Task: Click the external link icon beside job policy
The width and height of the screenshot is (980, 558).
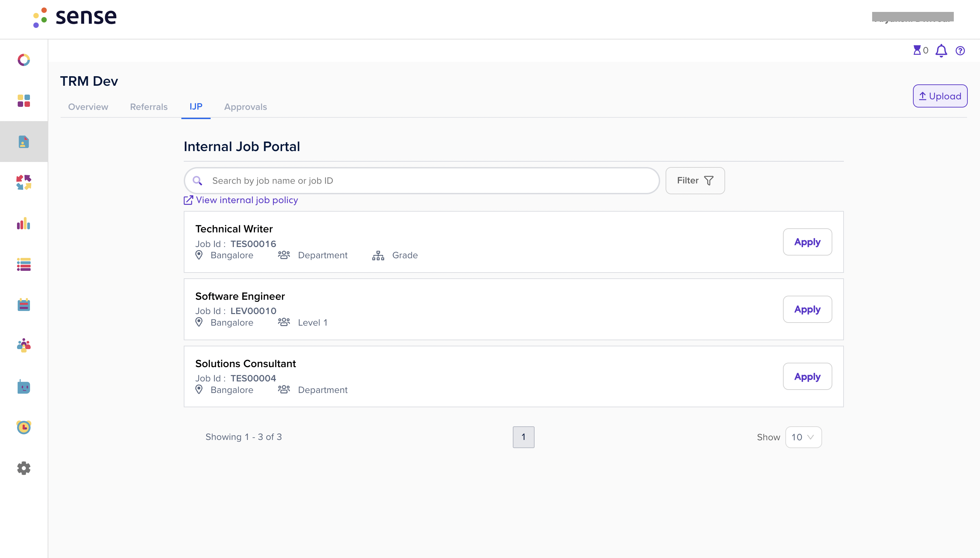Action: point(188,200)
